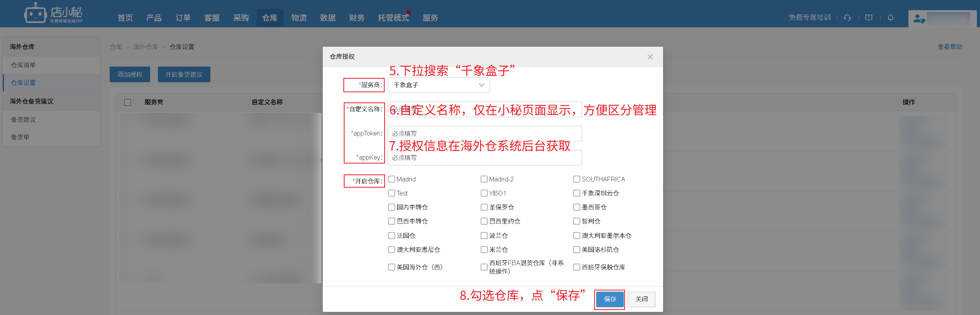
Task: Click the 关闭 button in the dialog
Action: (642, 299)
